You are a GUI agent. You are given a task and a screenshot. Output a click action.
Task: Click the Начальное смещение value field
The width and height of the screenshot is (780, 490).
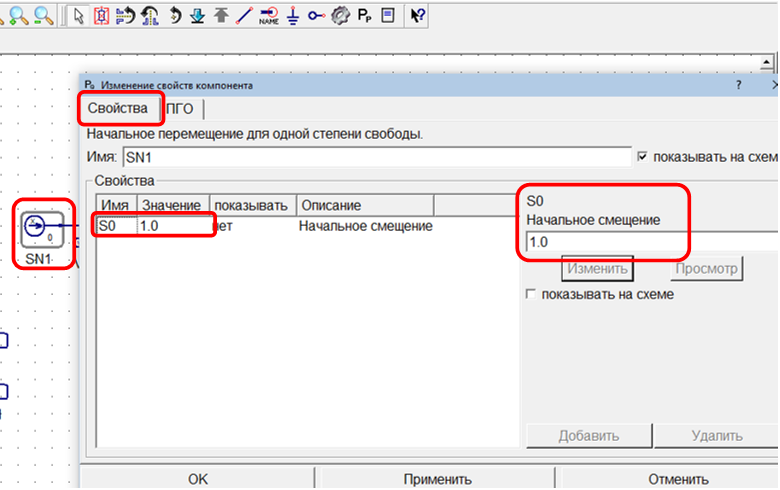point(650,242)
